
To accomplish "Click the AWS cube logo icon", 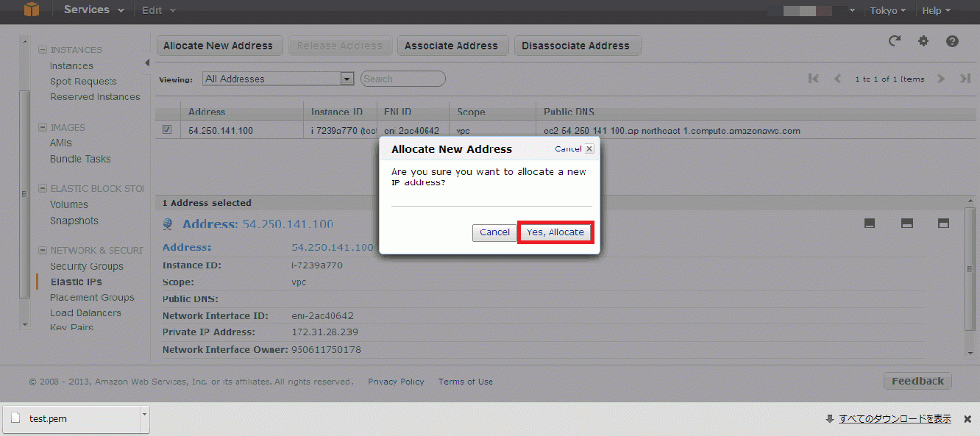I will [x=32, y=10].
